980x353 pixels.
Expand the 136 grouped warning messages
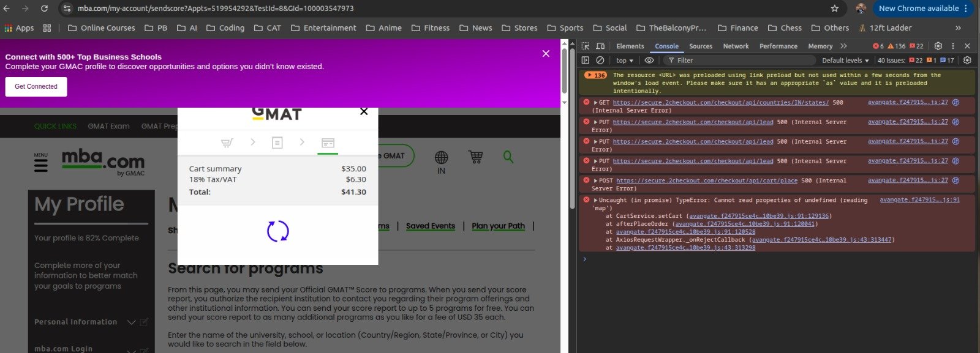click(596, 75)
